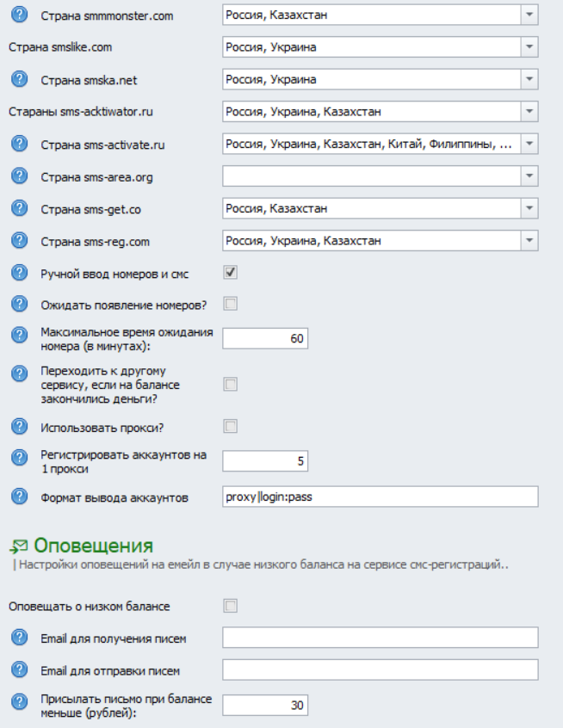Click help icon for Формат вывода аккаунтов
This screenshot has width=563, height=728.
click(18, 497)
